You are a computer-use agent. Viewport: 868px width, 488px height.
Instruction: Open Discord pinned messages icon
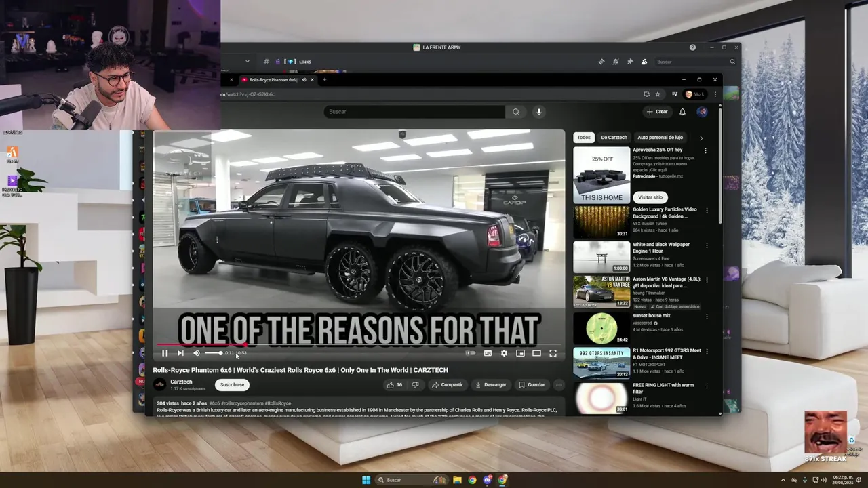coord(629,62)
